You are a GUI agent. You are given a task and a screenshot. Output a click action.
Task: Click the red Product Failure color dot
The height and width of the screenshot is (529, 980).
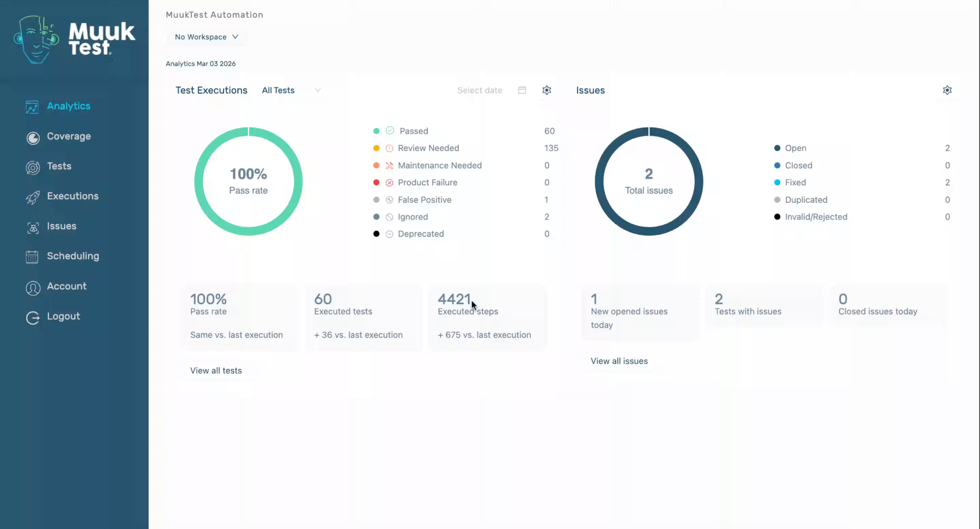pyautogui.click(x=376, y=182)
